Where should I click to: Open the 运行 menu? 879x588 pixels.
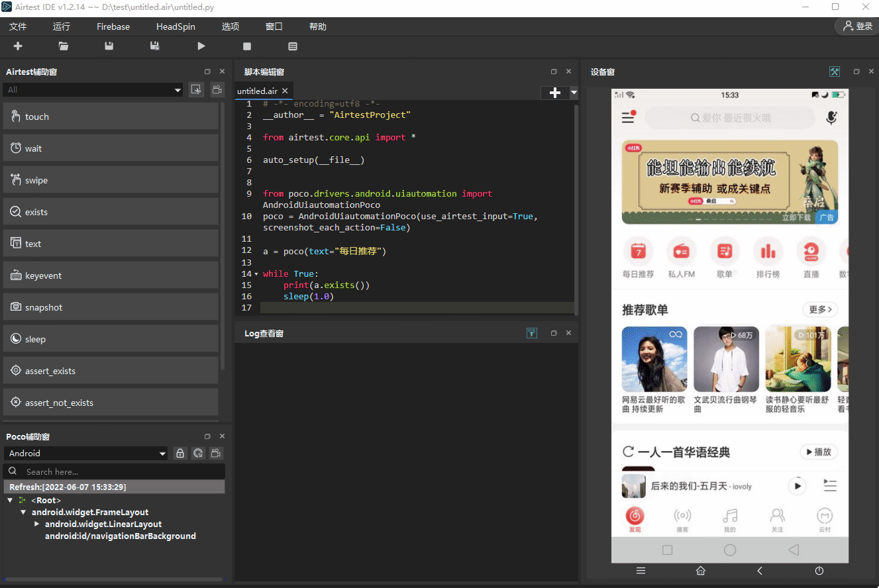(x=62, y=26)
